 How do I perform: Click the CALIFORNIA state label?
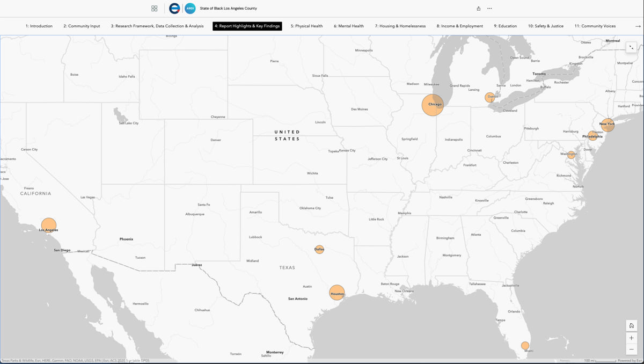pos(36,193)
